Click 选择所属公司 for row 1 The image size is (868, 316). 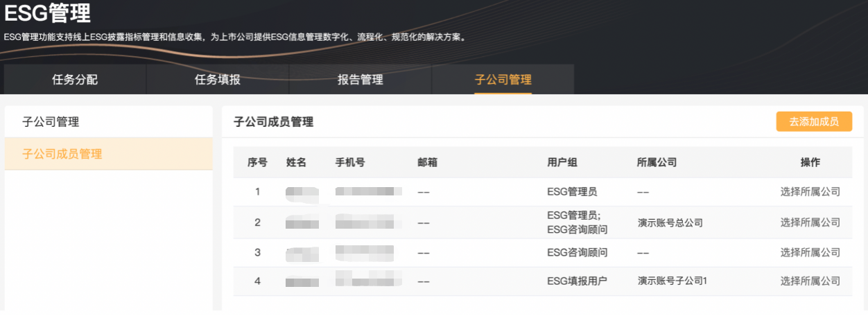click(810, 192)
